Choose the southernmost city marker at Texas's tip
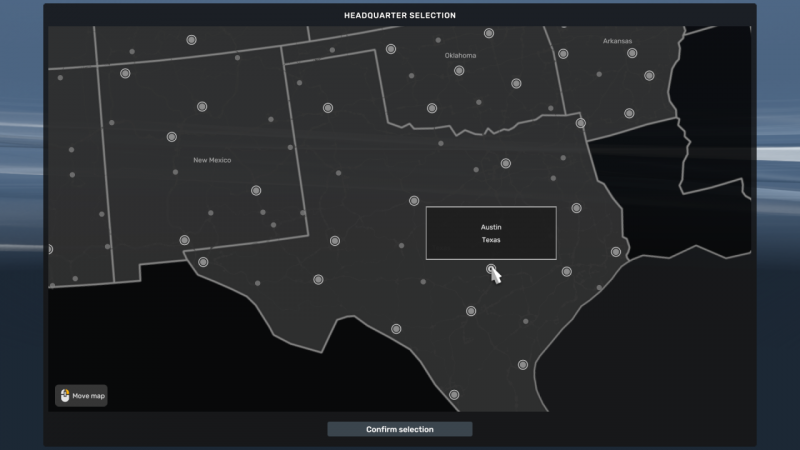Screen dimensions: 800x450 pyautogui.click(x=454, y=395)
